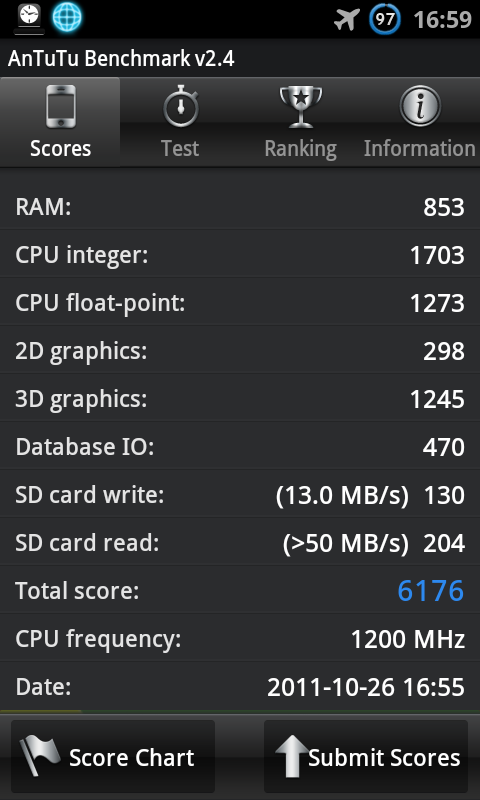Open the Information circle icon
This screenshot has height=800, width=480.
[x=420, y=106]
